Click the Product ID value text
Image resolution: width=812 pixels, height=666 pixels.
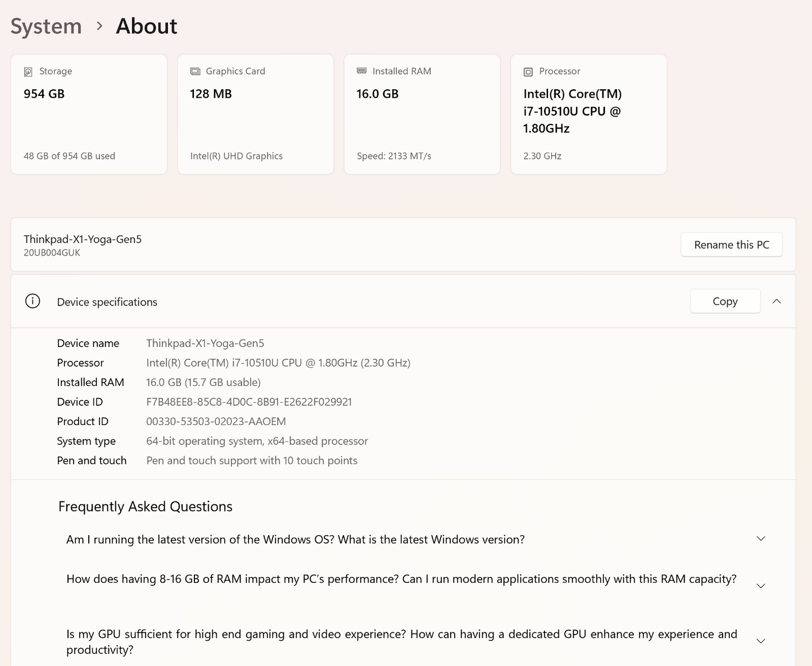pos(216,422)
